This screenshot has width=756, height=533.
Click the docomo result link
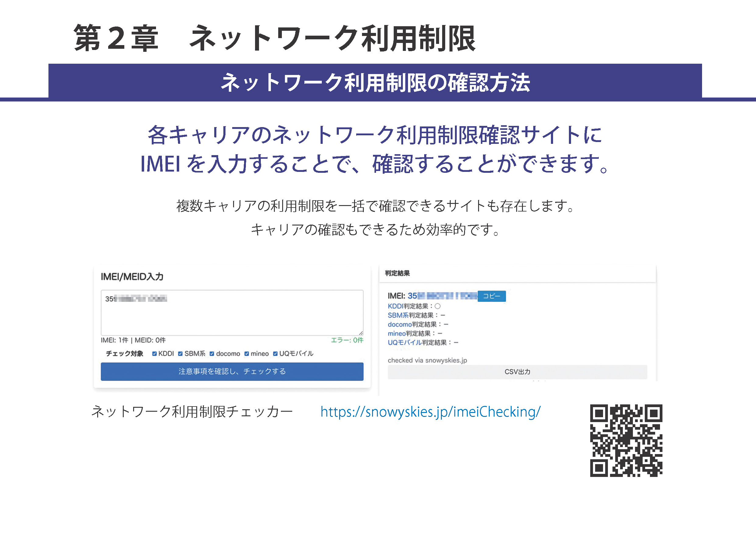399,324
